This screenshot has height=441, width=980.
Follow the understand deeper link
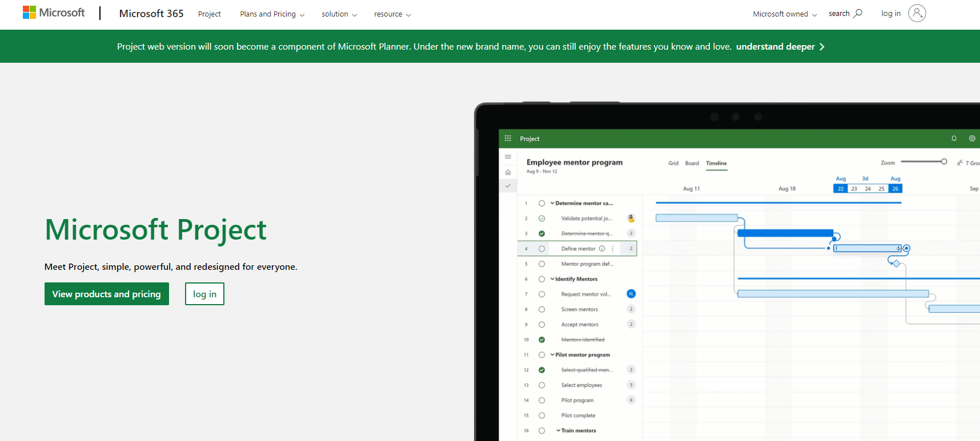pos(775,47)
